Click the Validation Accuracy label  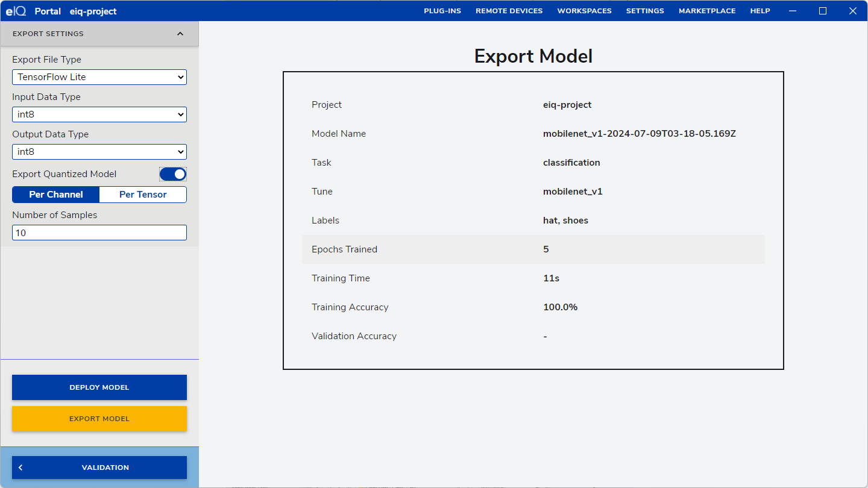(x=354, y=336)
